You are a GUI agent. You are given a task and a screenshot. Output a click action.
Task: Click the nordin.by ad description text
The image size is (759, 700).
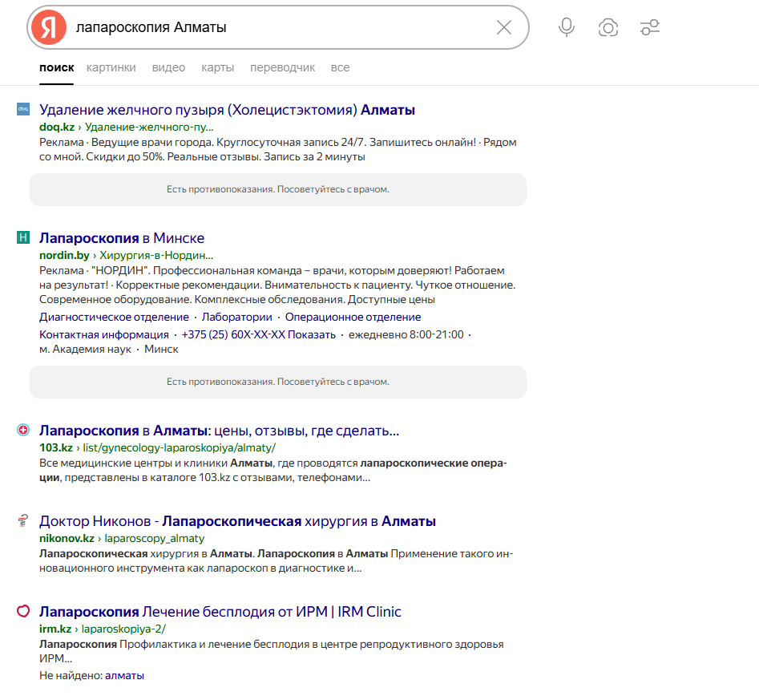click(x=277, y=285)
